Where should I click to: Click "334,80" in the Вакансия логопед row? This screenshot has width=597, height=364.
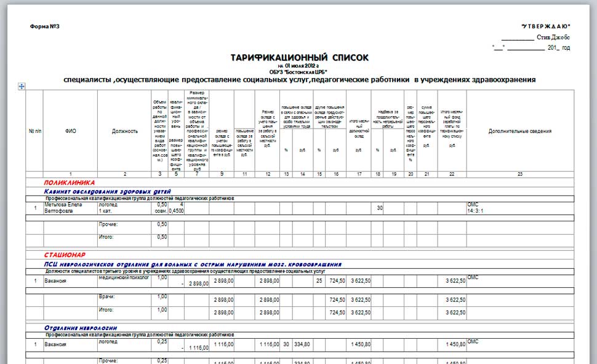coord(302,344)
